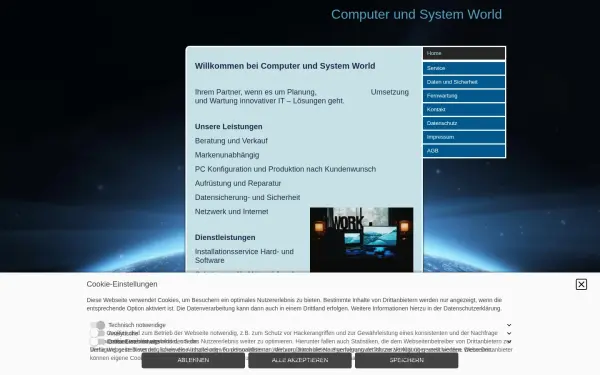Open the Home menu item

464,54
